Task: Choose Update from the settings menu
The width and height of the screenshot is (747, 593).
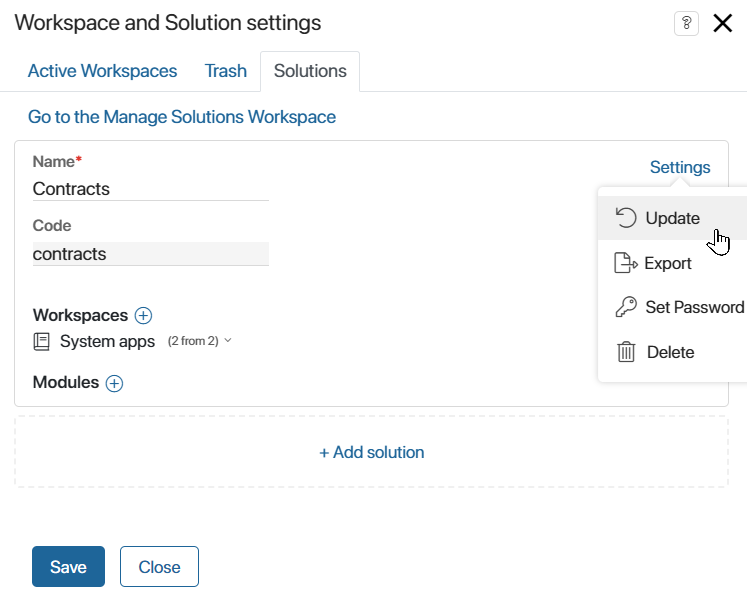Action: tap(673, 218)
